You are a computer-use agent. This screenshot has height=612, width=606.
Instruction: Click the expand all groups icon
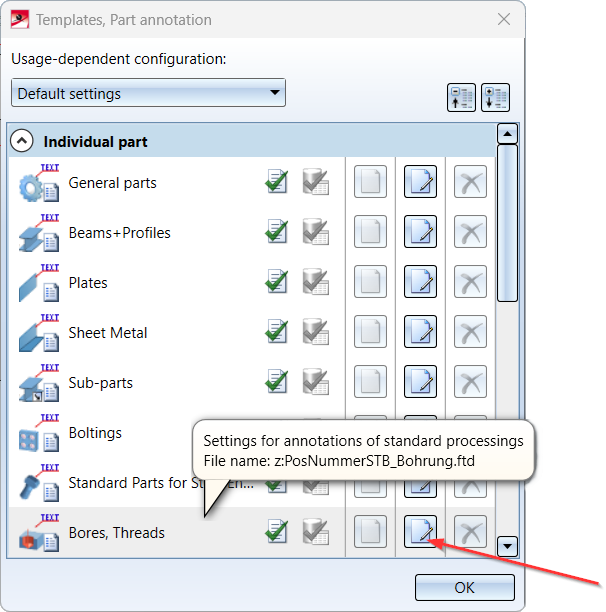495,98
